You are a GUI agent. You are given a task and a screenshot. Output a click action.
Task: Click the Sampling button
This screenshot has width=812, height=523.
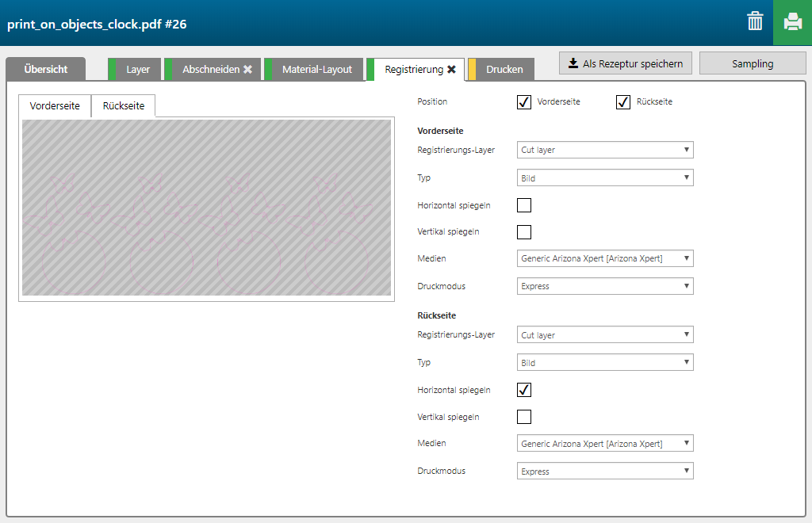(x=752, y=63)
